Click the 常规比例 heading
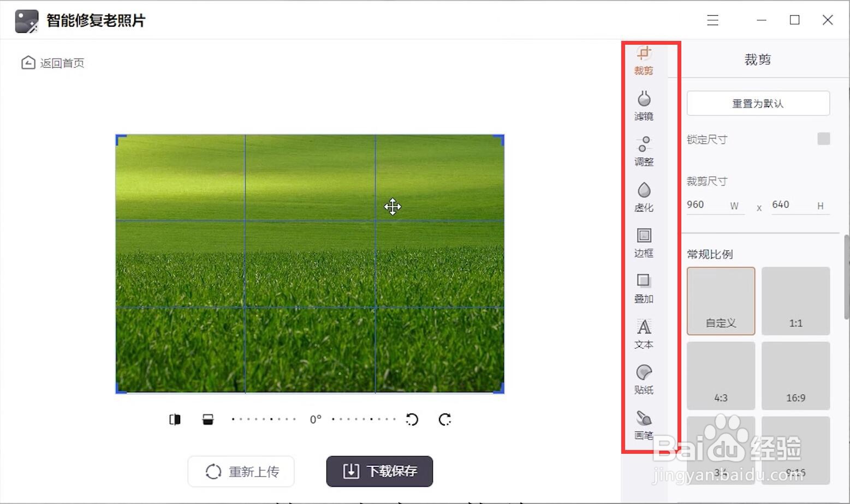Viewport: 850px width, 504px height. tap(710, 254)
